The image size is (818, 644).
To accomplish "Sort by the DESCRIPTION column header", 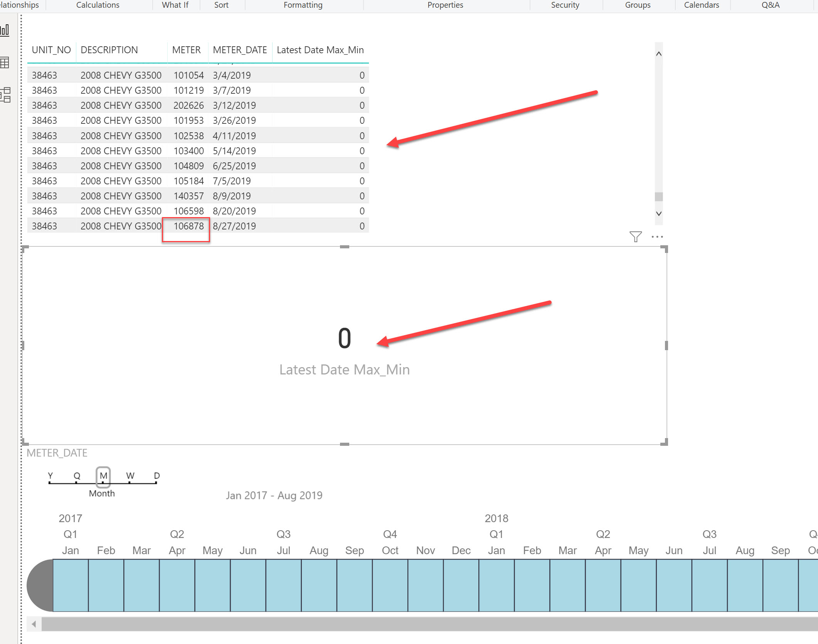I will tap(109, 50).
